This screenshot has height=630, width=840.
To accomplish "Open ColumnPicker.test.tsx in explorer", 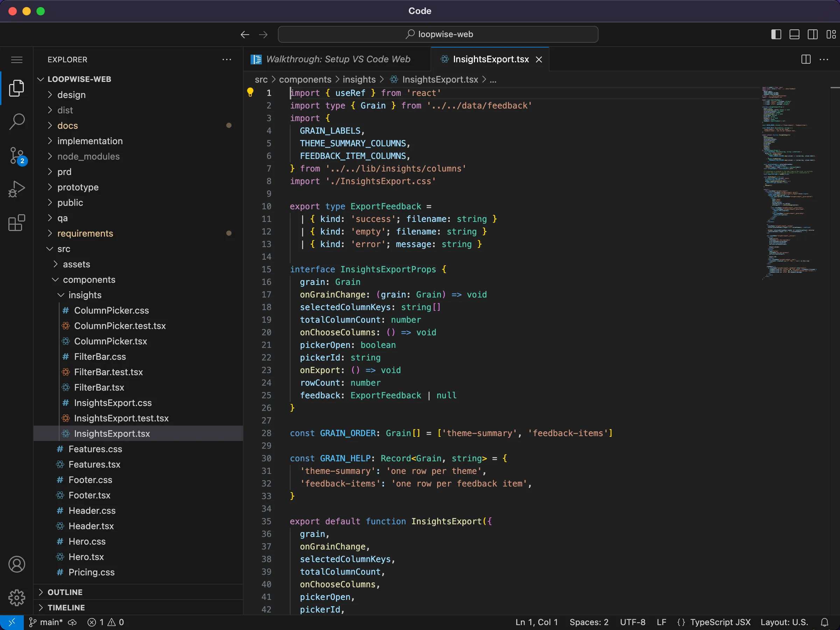I will pos(138,326).
